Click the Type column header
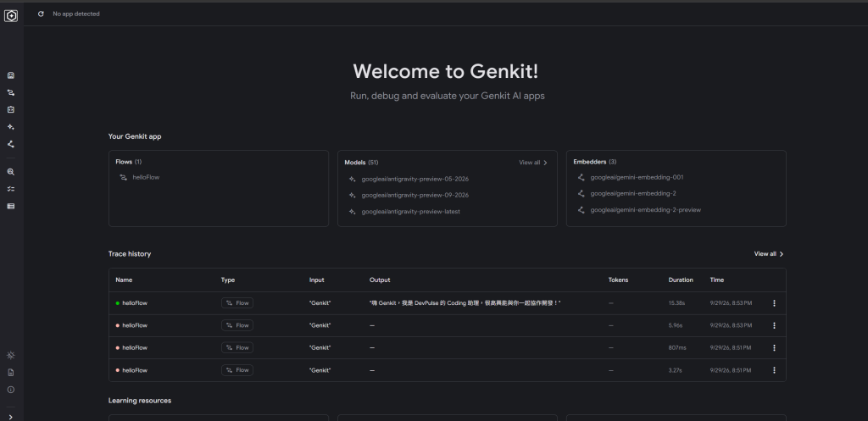Image resolution: width=868 pixels, height=421 pixels. pyautogui.click(x=227, y=280)
